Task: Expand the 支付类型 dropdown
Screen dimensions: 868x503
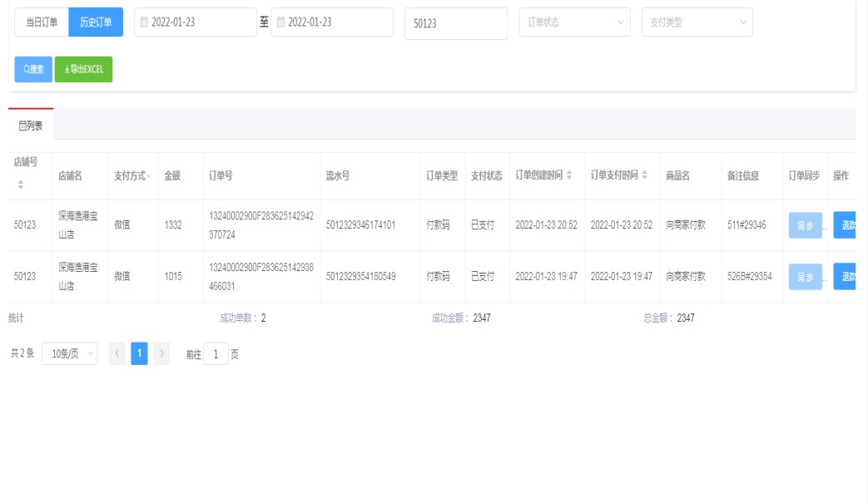Action: point(697,22)
